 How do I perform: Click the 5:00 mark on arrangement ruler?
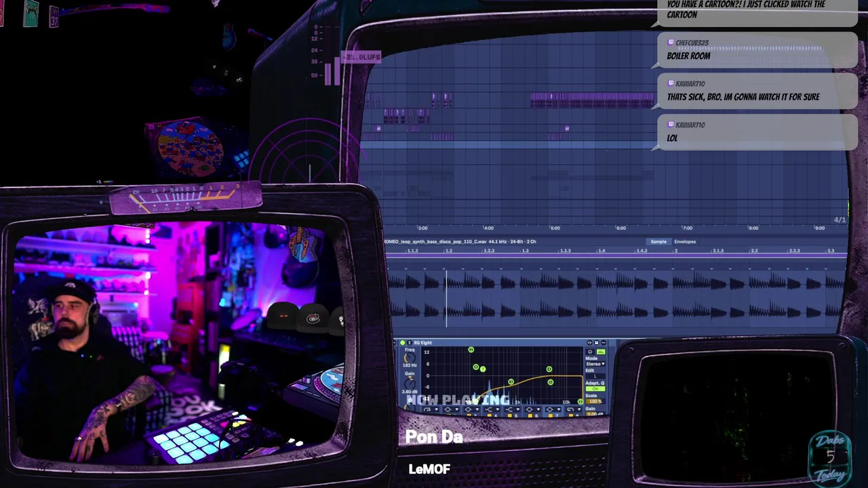pos(555,228)
